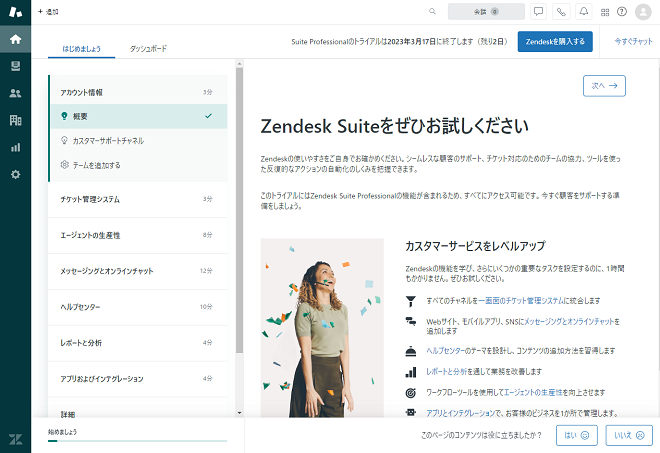Click the plug icon beside アプリとインテグレーション

[x=411, y=413]
